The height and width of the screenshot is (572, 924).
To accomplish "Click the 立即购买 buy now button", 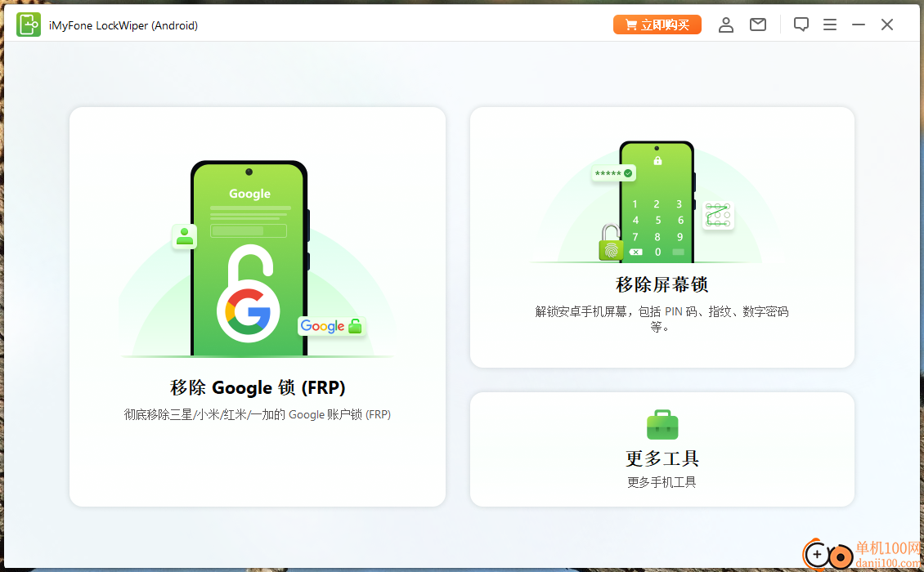I will coord(657,25).
